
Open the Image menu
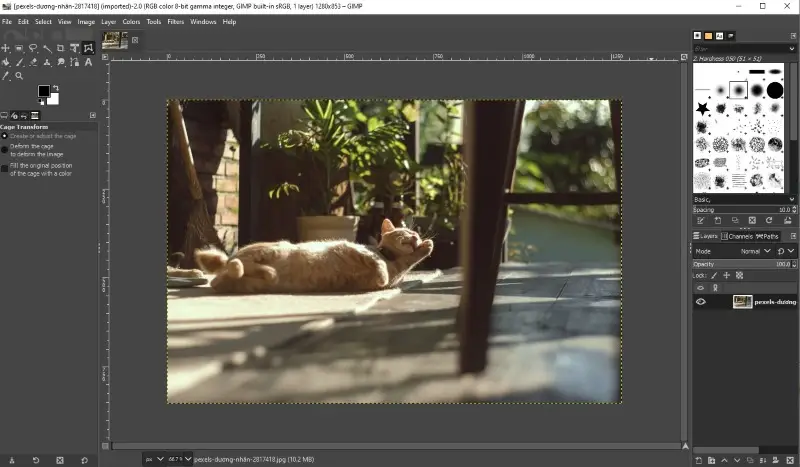pos(86,21)
